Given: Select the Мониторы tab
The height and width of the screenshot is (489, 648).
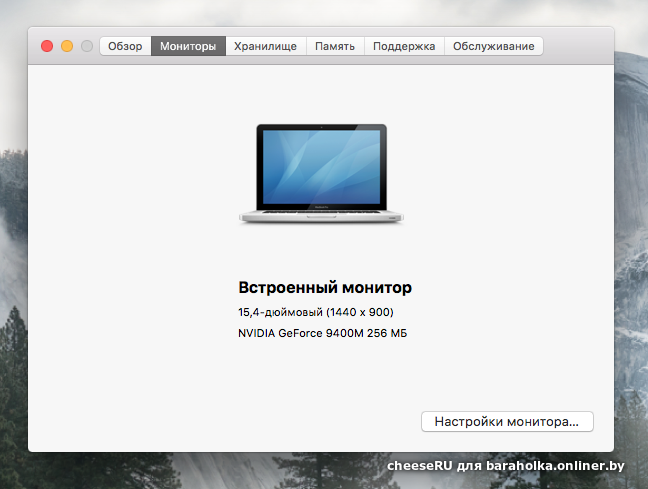Looking at the screenshot, I should click(188, 46).
